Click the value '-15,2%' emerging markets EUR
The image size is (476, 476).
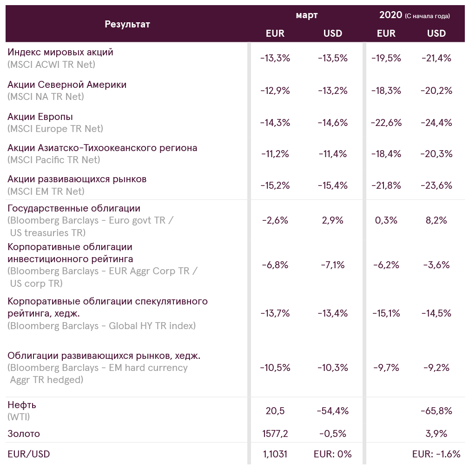click(275, 185)
